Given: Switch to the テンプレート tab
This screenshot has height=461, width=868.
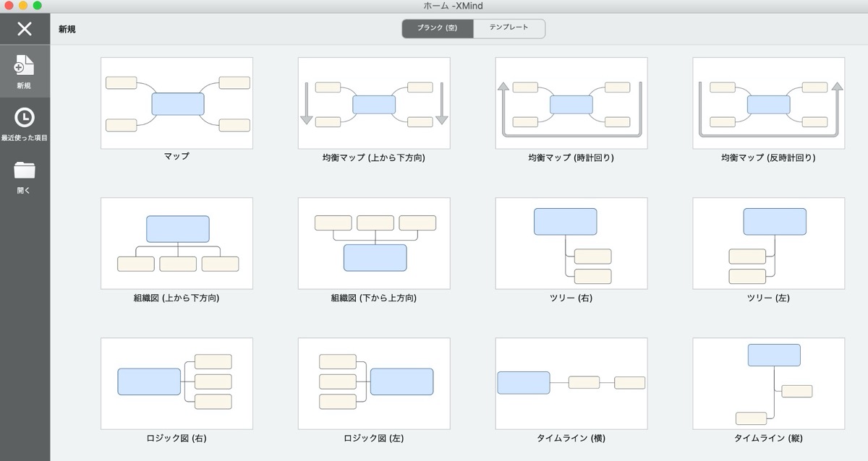Looking at the screenshot, I should point(509,28).
